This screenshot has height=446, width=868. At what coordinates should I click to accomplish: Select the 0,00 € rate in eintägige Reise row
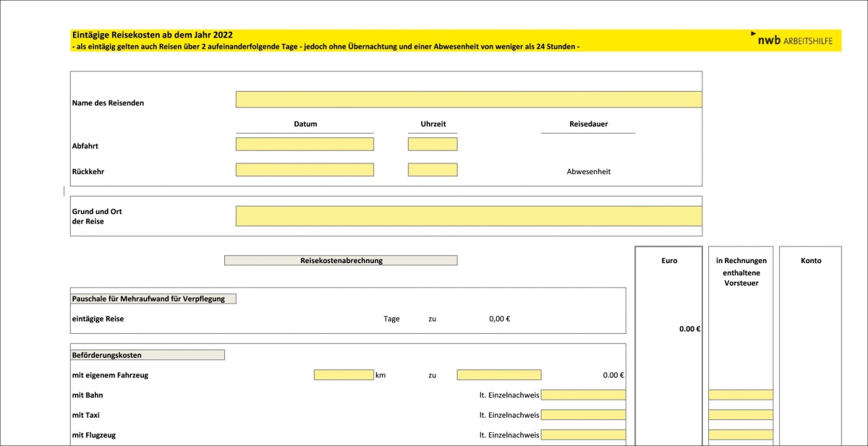click(x=499, y=319)
